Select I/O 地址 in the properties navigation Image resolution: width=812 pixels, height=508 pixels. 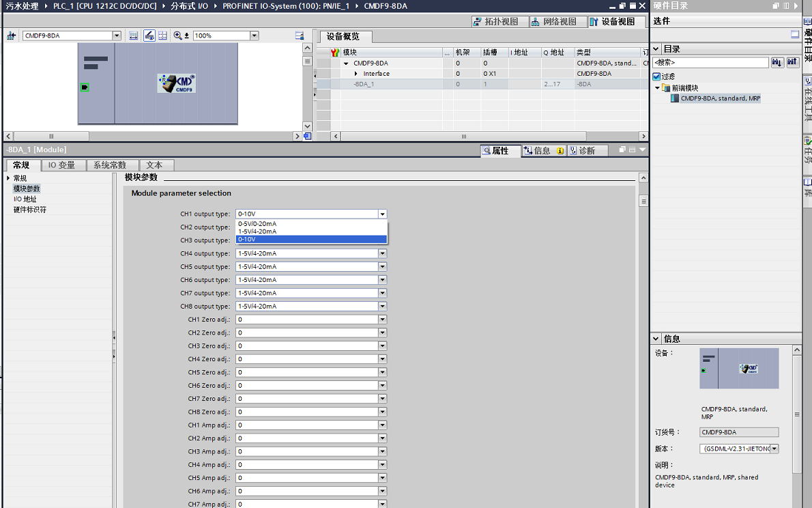pos(25,199)
